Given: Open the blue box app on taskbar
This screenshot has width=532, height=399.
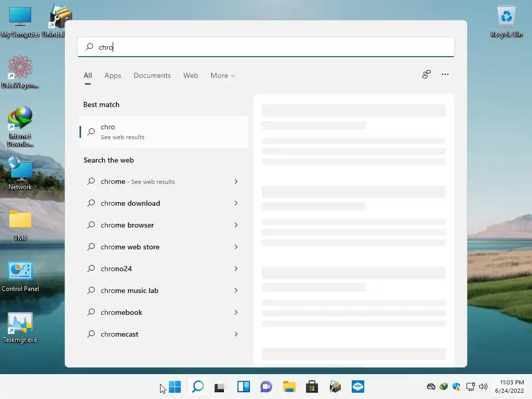Looking at the screenshot, I should pyautogui.click(x=357, y=387).
